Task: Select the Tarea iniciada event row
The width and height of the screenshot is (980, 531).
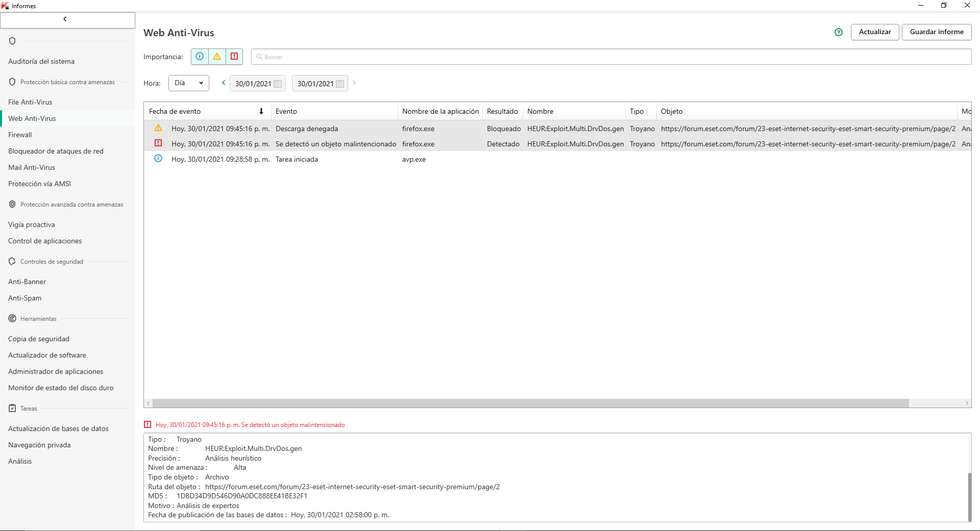Action: click(x=557, y=159)
